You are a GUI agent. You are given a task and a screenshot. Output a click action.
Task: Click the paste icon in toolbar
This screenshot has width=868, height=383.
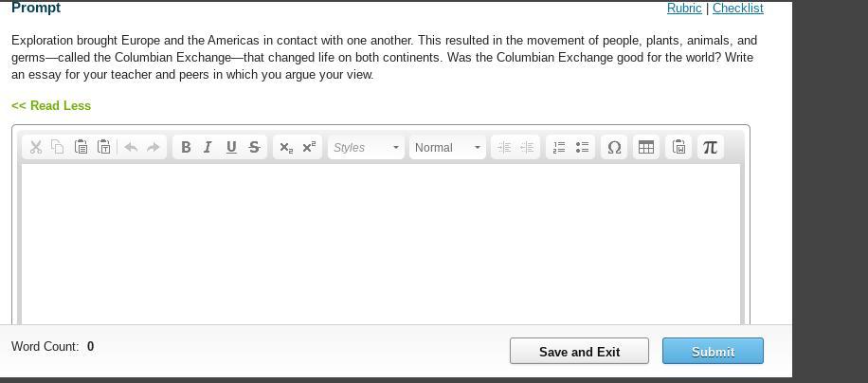point(81,147)
